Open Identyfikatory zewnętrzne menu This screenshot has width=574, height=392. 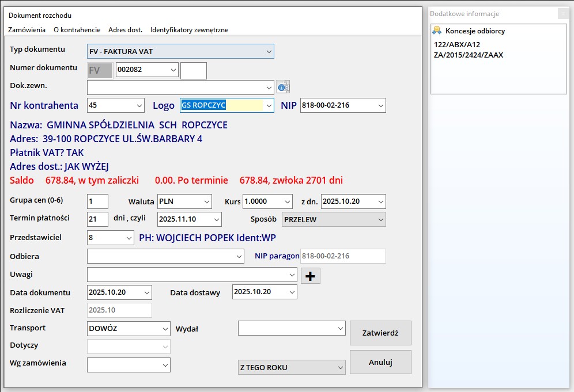coord(189,30)
